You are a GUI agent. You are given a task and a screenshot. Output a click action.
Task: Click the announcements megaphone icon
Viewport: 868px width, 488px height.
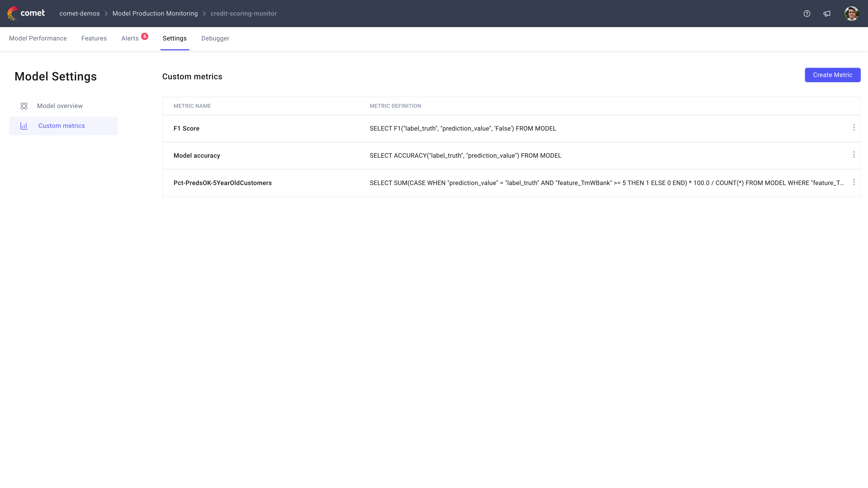[827, 14]
